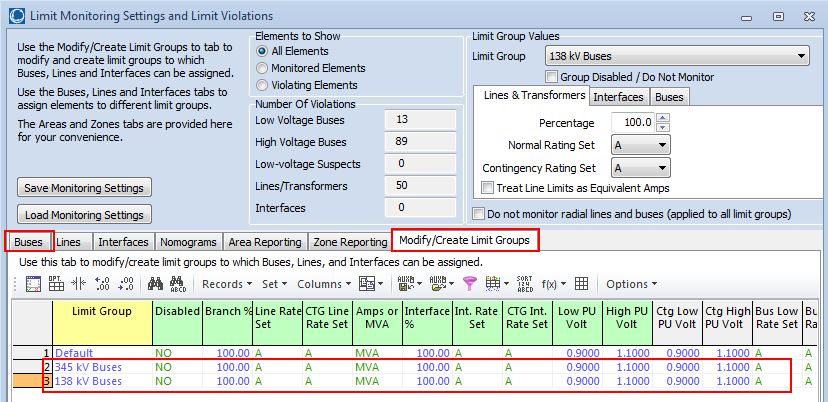Click the binoculars ABCD search icon

pyautogui.click(x=177, y=284)
